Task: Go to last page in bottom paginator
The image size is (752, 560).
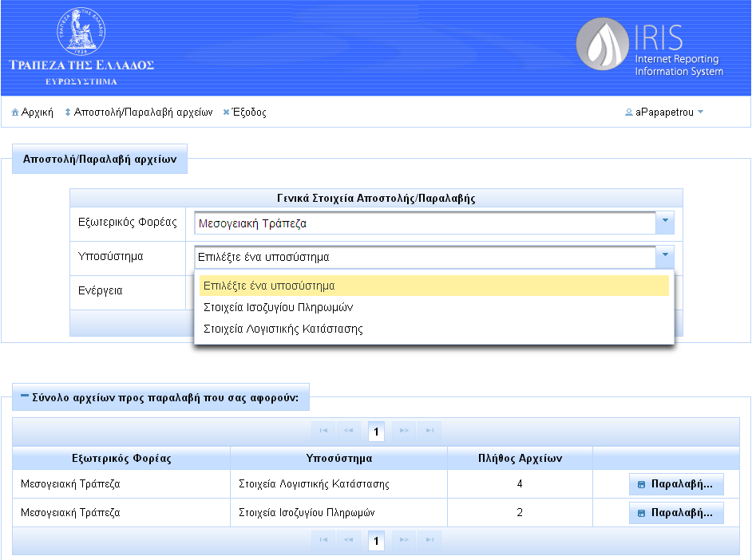Action: [429, 540]
